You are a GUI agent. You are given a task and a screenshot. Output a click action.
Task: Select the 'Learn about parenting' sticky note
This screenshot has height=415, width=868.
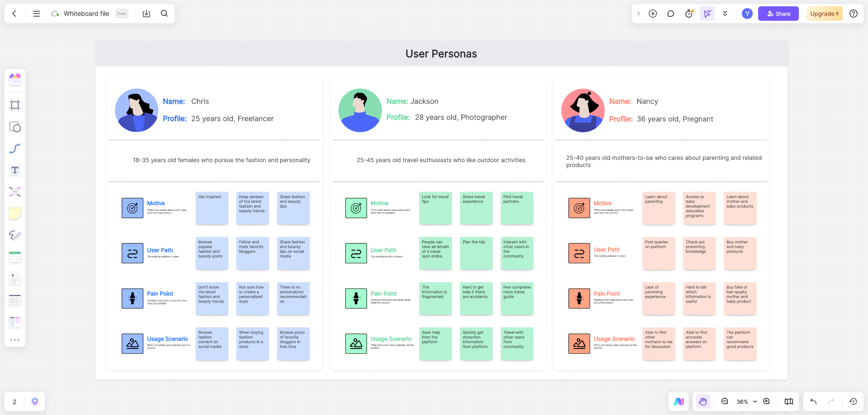point(659,208)
